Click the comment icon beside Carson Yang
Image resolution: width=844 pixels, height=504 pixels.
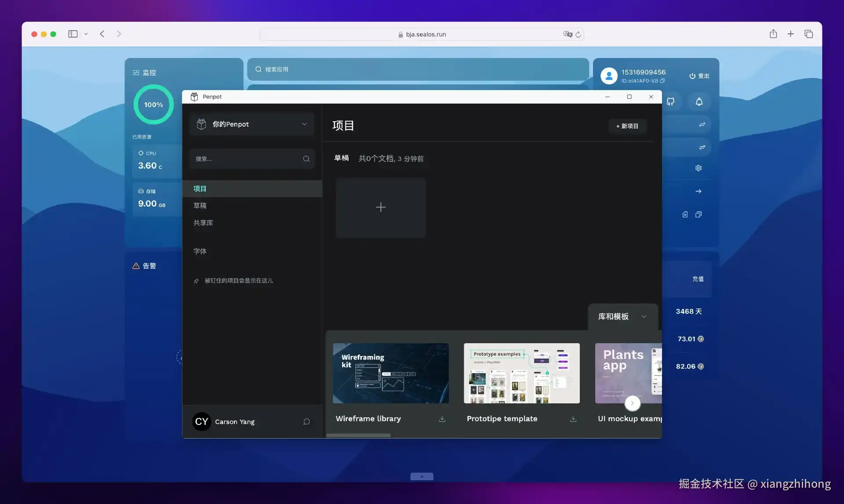coord(306,421)
